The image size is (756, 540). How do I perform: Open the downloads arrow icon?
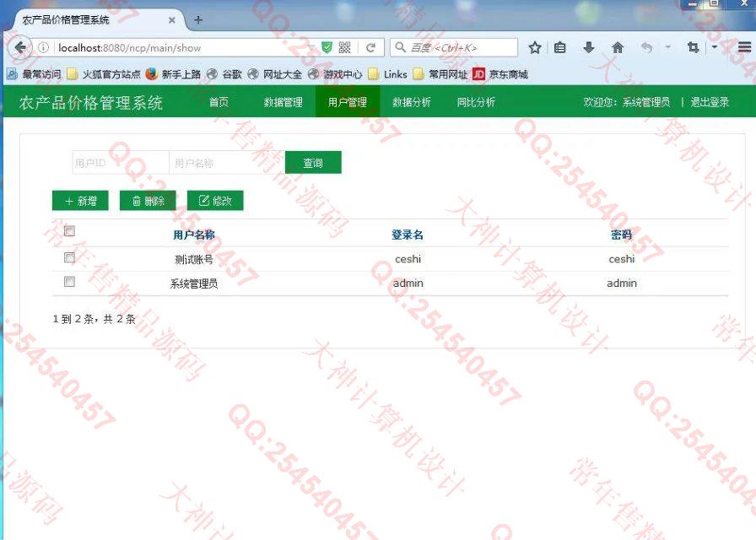588,47
